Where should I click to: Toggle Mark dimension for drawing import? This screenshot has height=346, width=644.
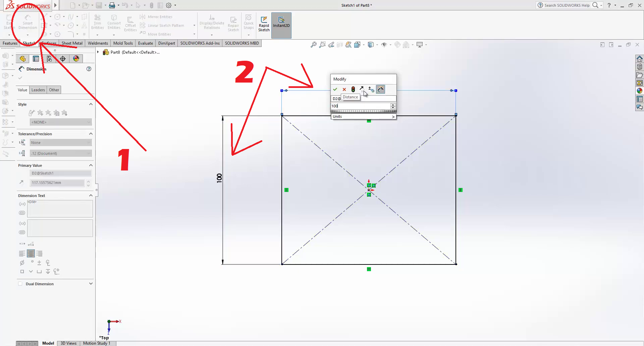[x=380, y=89]
